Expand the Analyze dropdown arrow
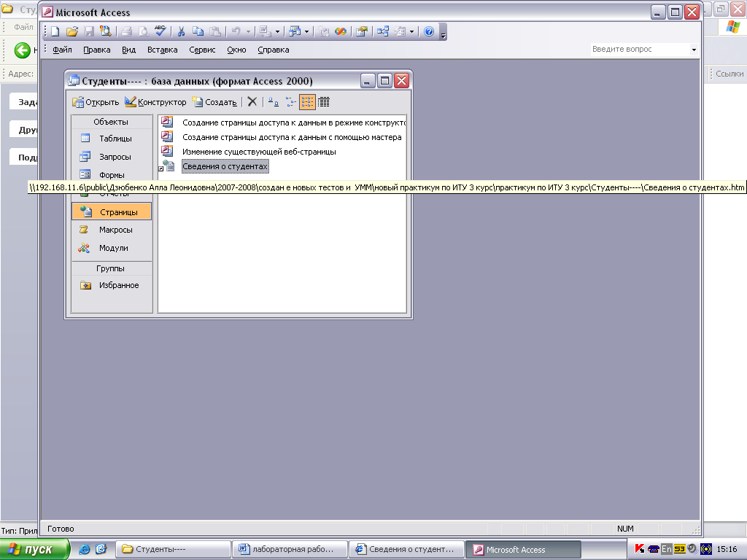The image size is (747, 560). [306, 32]
